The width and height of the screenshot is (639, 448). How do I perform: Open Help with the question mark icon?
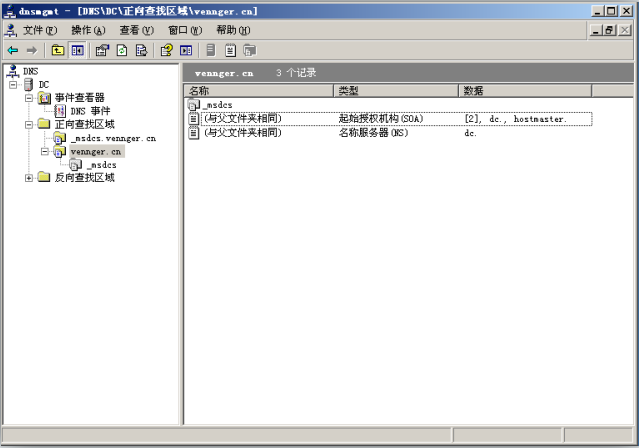pos(166,50)
